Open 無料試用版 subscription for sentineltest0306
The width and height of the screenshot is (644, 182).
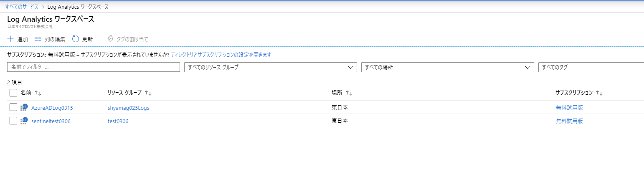(569, 121)
